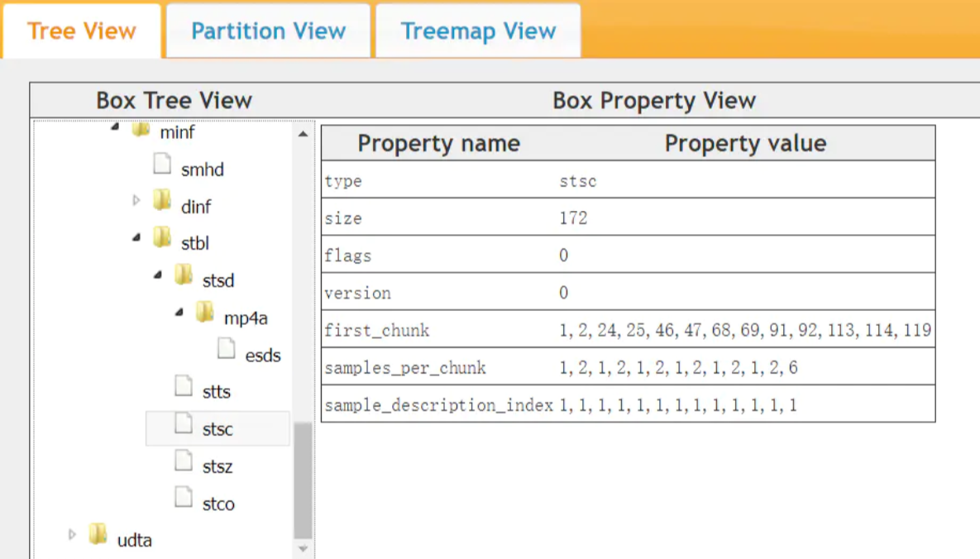Collapse the stsd node arrow
Screen dimensions: 980x559
pyautogui.click(x=157, y=275)
